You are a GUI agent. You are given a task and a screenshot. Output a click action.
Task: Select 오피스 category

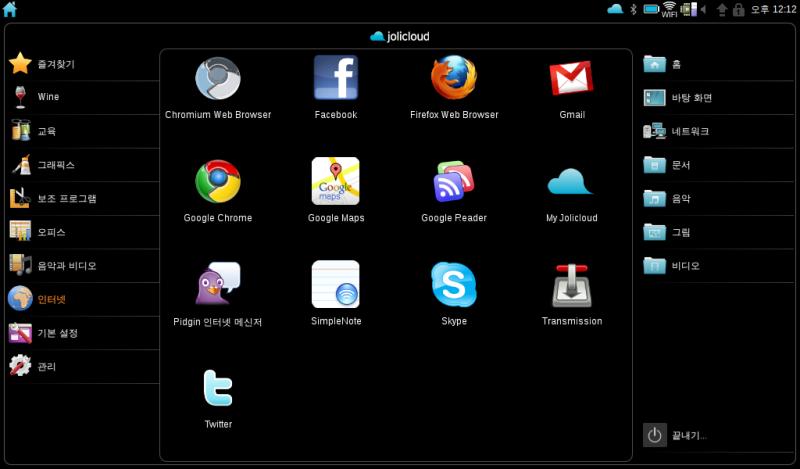point(83,232)
